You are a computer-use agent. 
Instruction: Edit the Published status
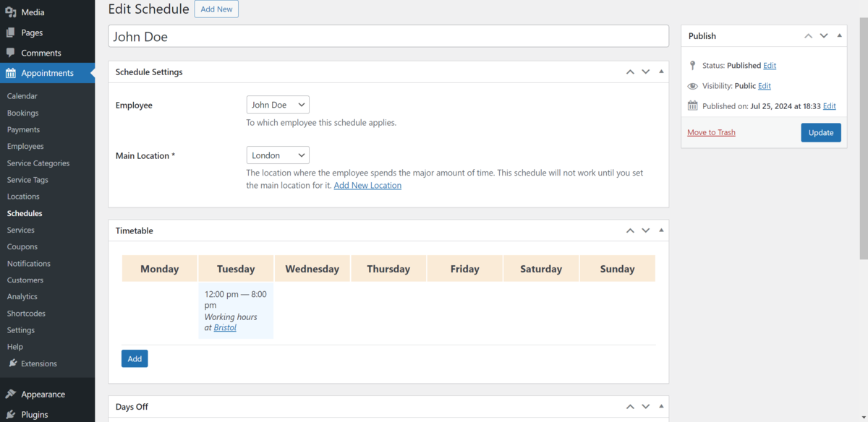770,65
